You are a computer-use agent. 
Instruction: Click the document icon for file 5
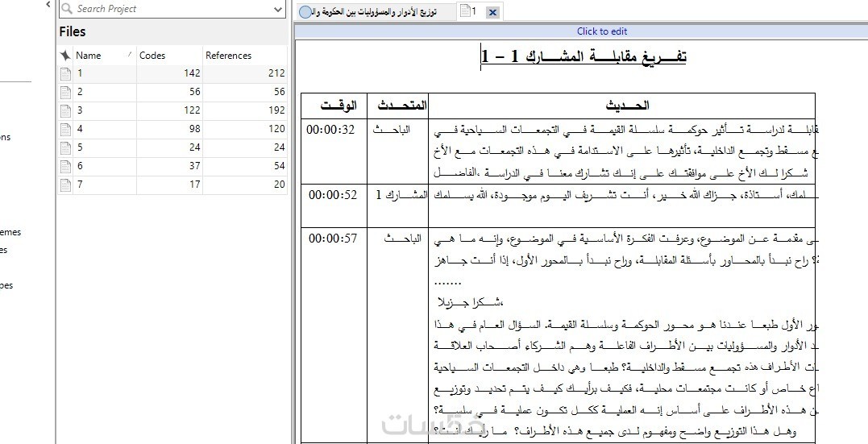click(x=65, y=147)
